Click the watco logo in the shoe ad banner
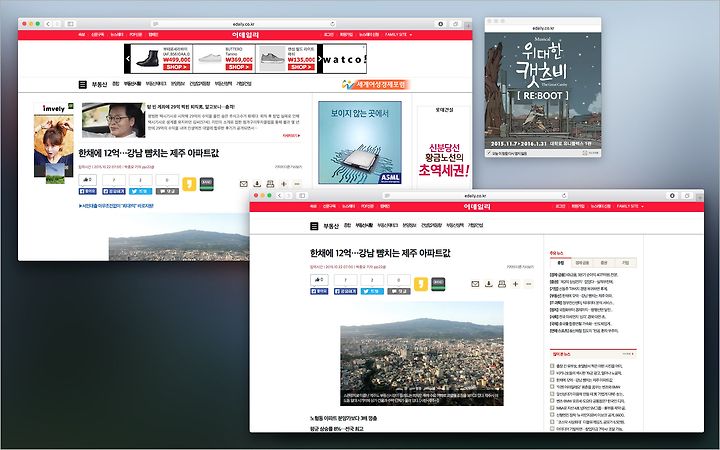The height and width of the screenshot is (450, 720). tap(345, 59)
